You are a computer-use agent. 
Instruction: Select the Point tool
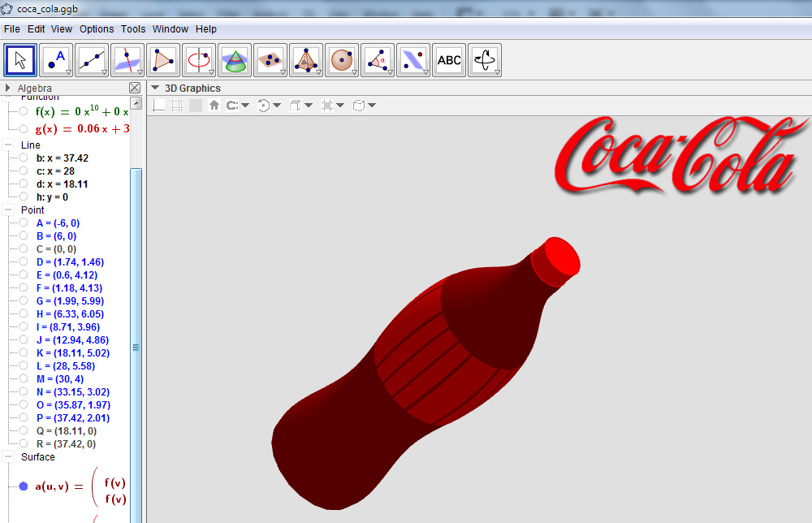(56, 60)
